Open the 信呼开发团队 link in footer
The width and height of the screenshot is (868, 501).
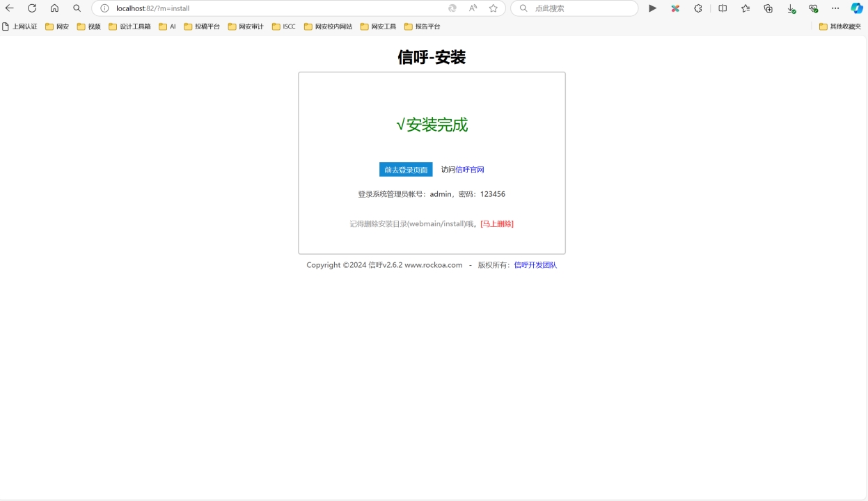point(535,265)
